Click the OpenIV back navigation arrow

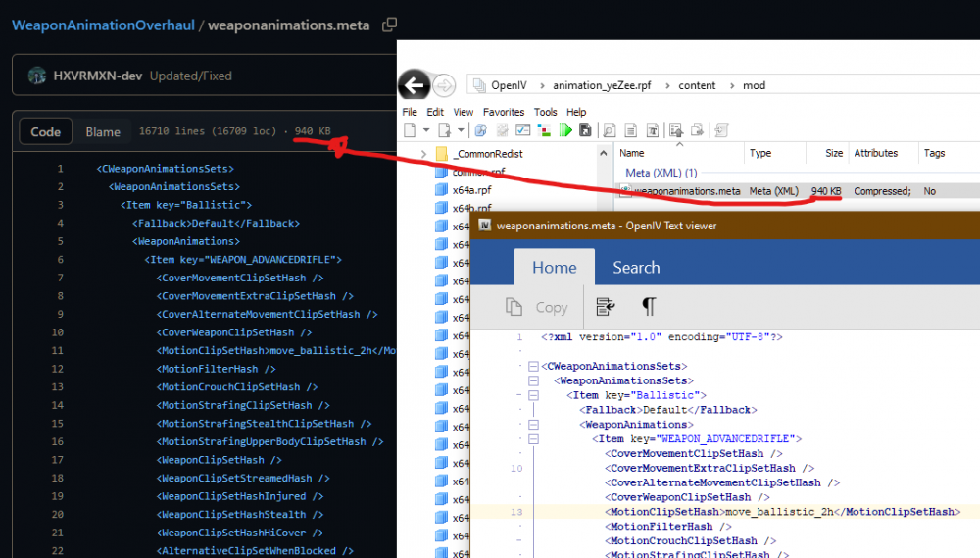[x=414, y=86]
